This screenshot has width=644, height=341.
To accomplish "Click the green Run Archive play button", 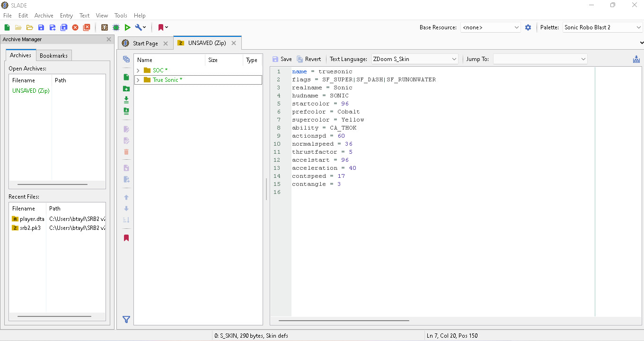I will [x=127, y=27].
